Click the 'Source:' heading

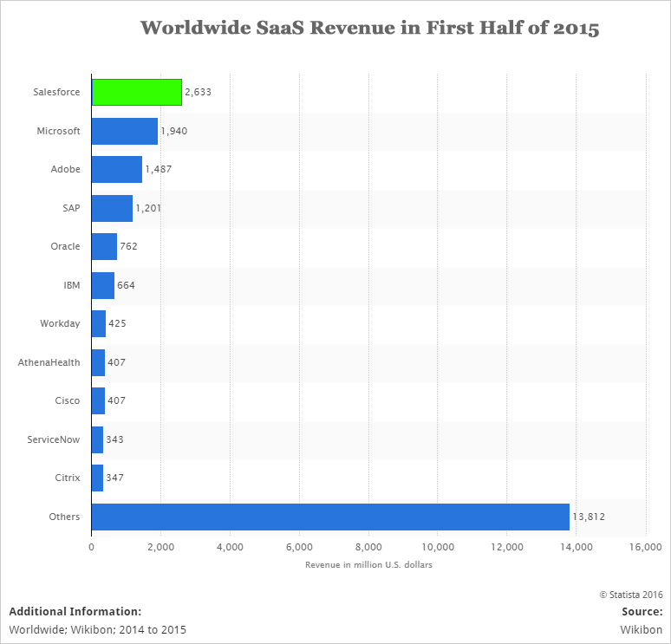tap(642, 612)
